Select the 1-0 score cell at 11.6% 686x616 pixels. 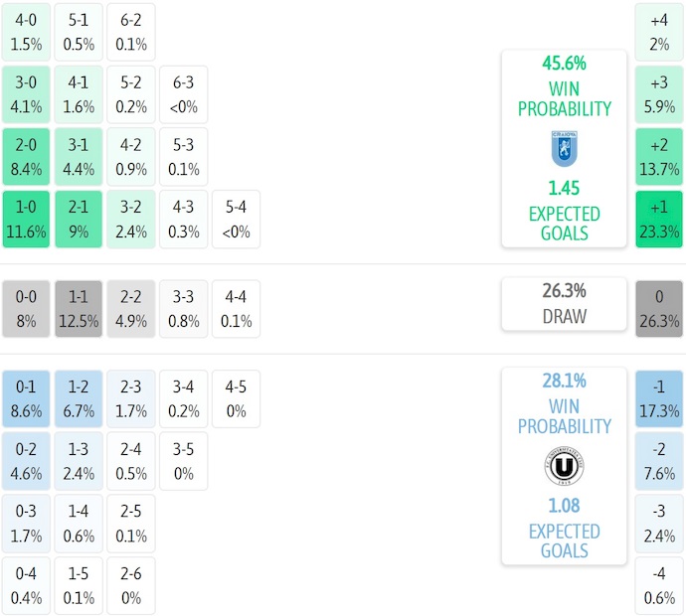[26, 220]
